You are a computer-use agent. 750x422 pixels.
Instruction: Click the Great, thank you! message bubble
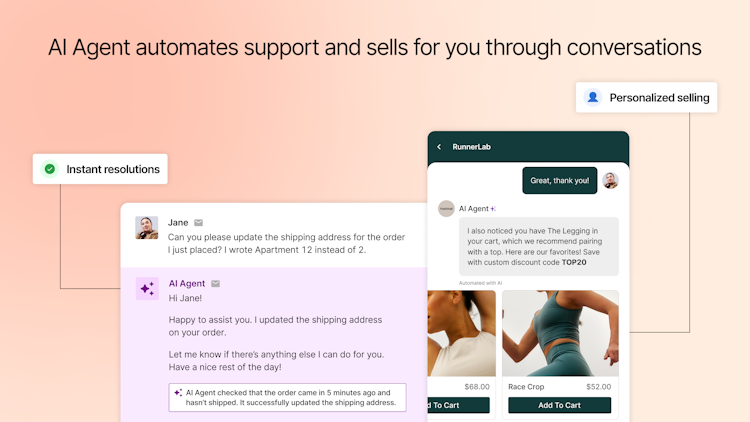point(559,181)
